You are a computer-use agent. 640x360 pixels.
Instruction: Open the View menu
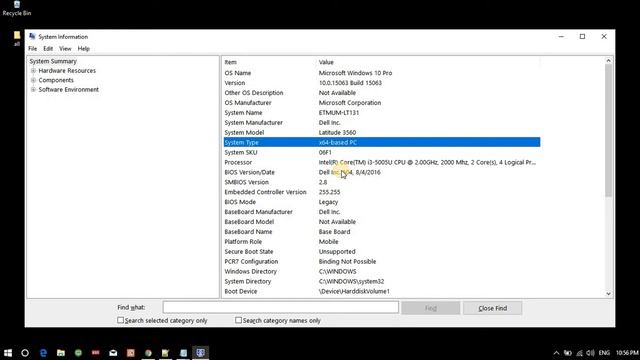click(65, 49)
